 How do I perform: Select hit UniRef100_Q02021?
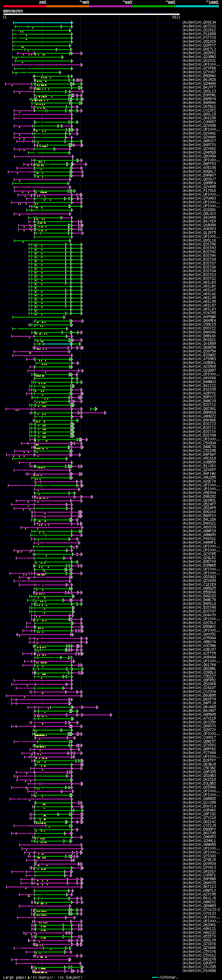pos(199,60)
